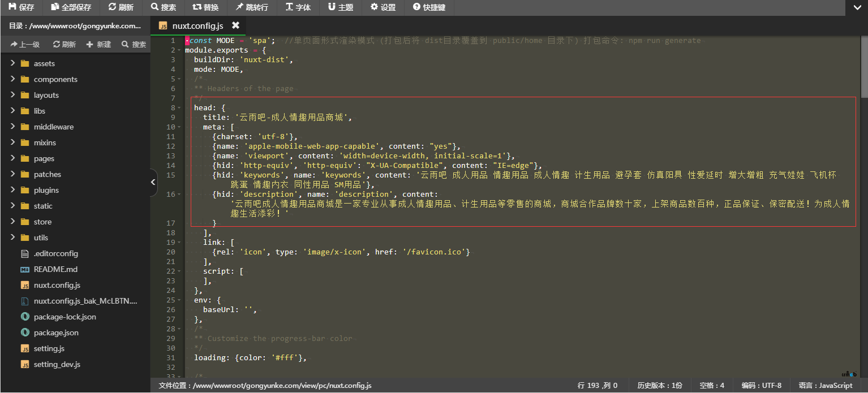Open the 设置 settings menu
This screenshot has height=393, width=868.
point(383,7)
